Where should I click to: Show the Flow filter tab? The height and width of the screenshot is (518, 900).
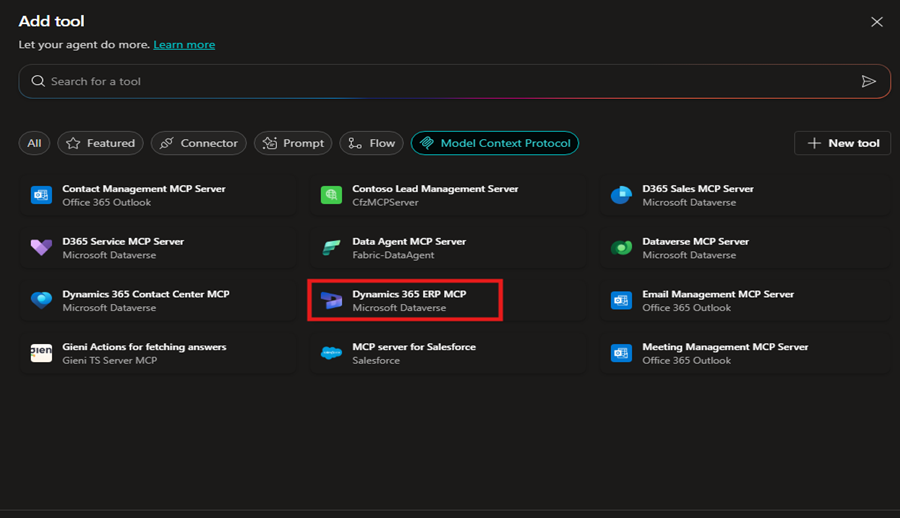(x=371, y=143)
